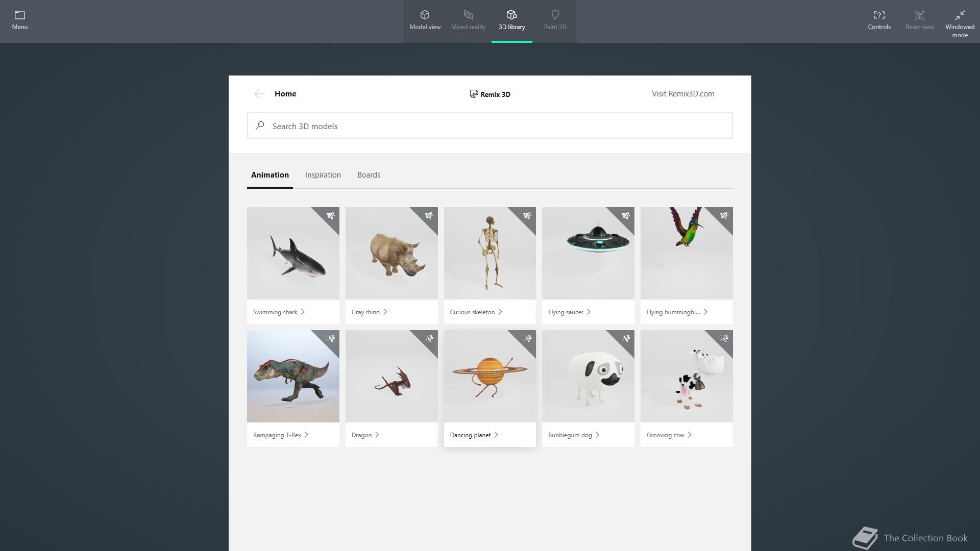The image size is (980, 551).
Task: Expand chevron next to Grooving cow
Action: tap(690, 435)
